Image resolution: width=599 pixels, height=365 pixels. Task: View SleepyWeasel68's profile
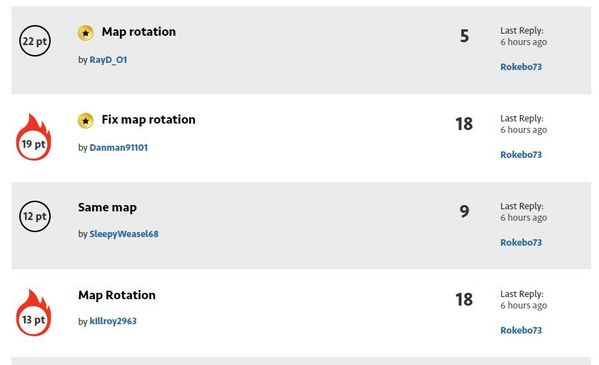click(124, 234)
